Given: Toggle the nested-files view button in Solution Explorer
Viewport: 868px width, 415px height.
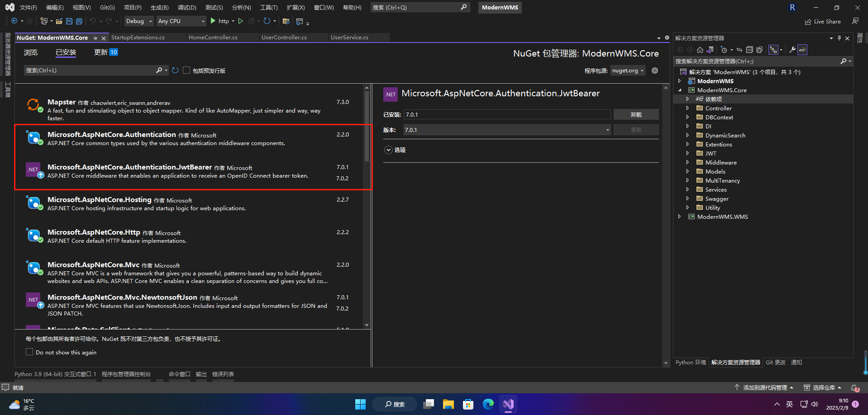Looking at the screenshot, I should click(773, 50).
